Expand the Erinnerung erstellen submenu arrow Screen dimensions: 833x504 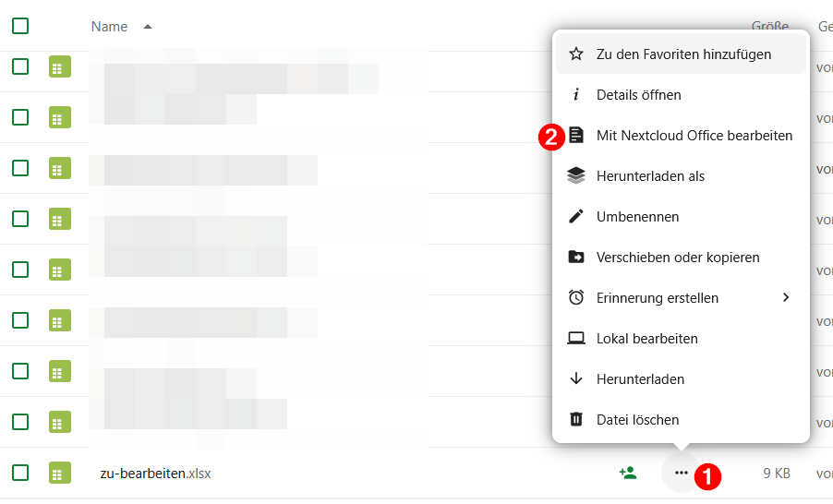click(786, 297)
